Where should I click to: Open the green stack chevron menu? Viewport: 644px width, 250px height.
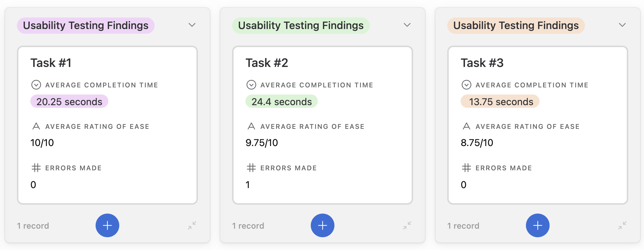(407, 25)
